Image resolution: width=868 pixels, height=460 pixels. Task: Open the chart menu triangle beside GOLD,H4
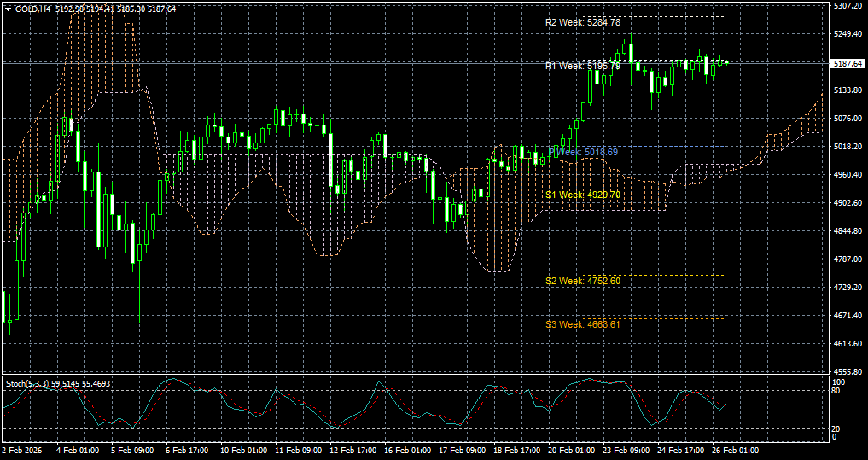pos(8,9)
